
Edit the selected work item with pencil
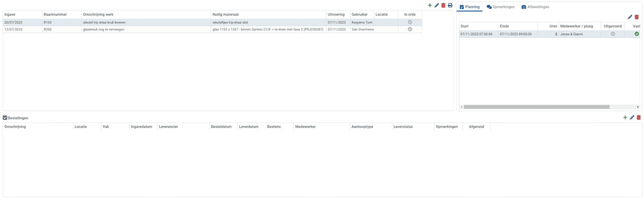[436, 6]
